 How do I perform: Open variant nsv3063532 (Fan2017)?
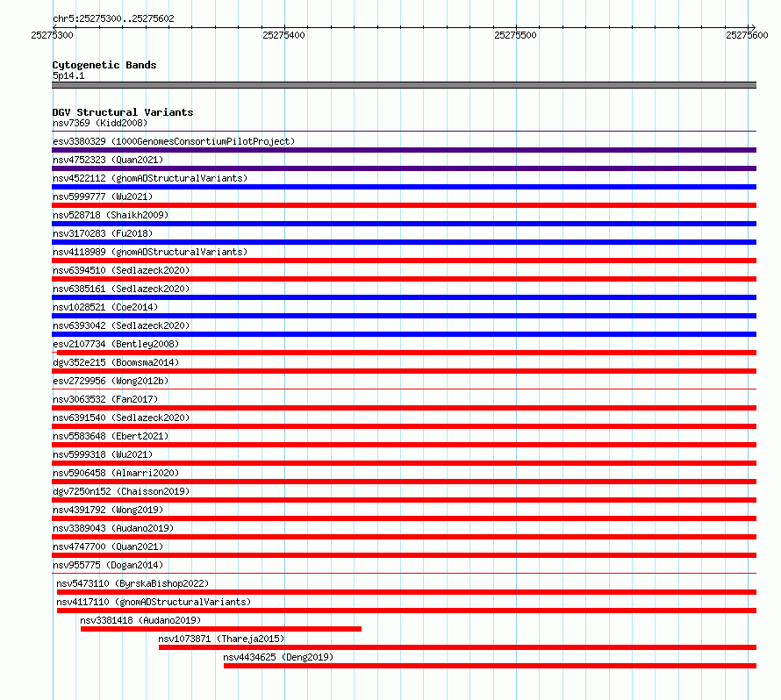105,399
